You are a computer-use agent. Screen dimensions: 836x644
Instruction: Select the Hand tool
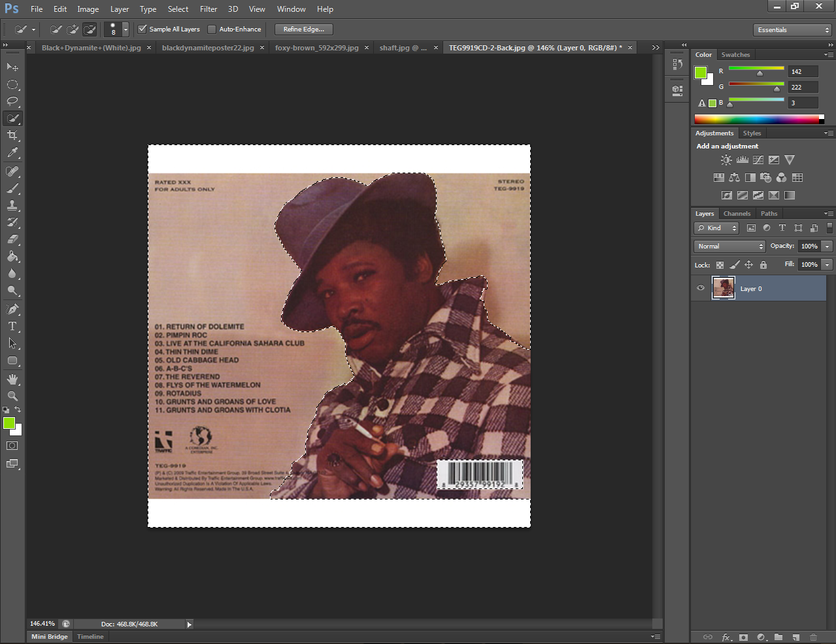coord(12,379)
